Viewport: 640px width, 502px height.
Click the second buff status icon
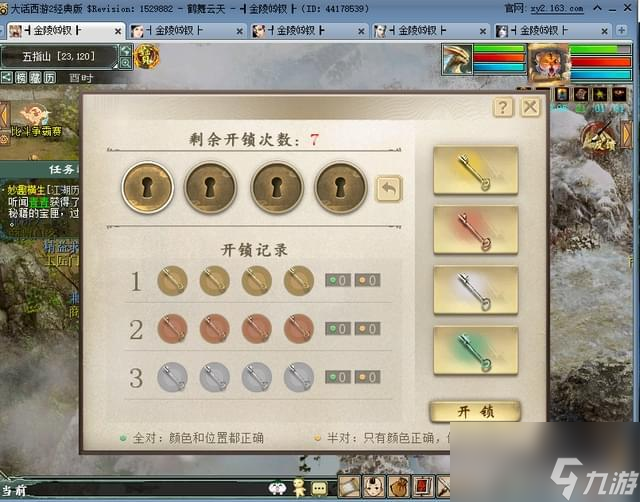tap(581, 94)
